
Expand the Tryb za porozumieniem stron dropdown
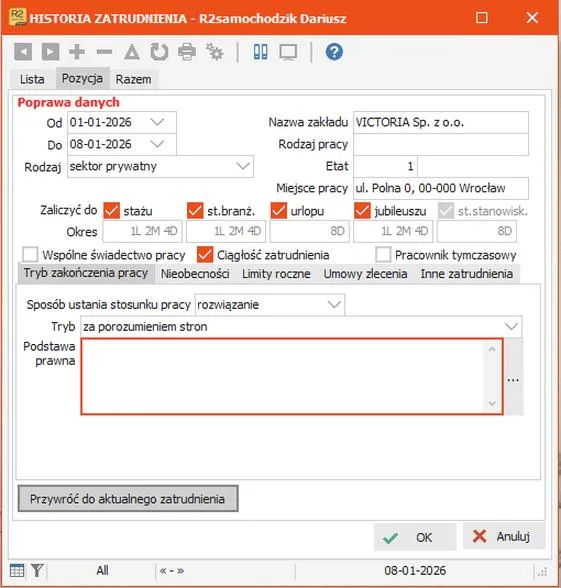pos(511,326)
